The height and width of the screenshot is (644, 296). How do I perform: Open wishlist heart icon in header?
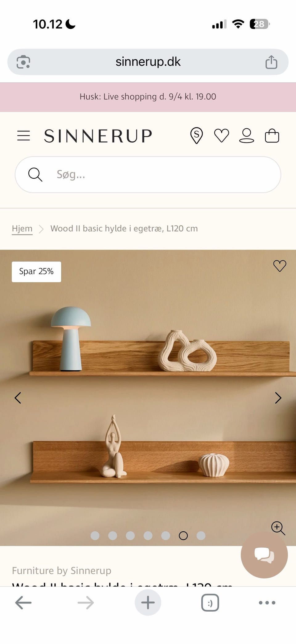pos(221,136)
